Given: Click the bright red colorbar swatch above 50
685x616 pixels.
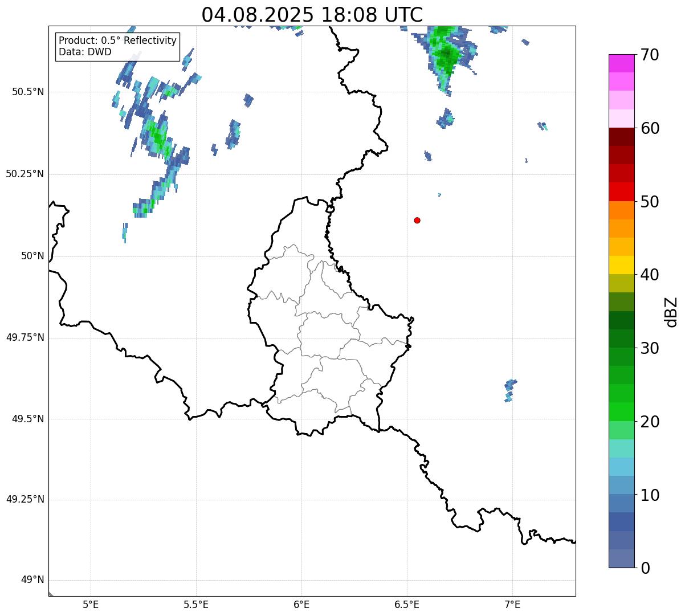Looking at the screenshot, I should coord(621,191).
